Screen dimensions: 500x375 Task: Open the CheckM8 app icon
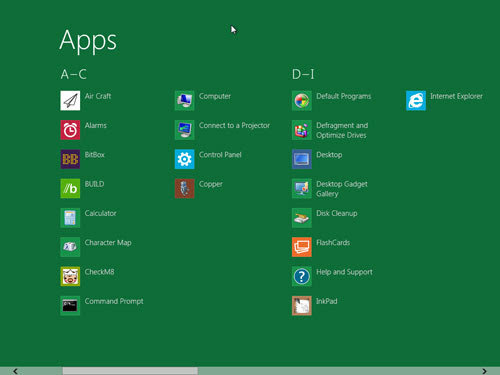pyautogui.click(x=70, y=276)
